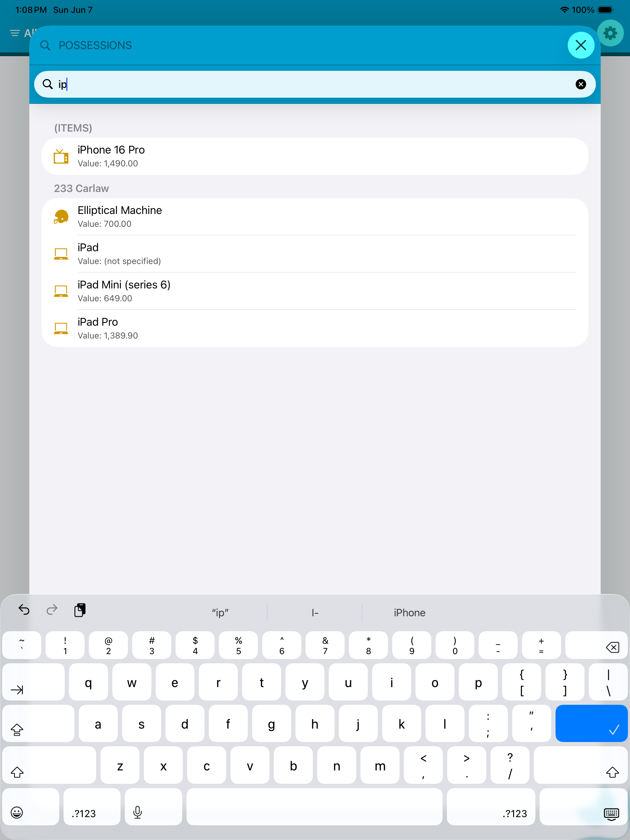The width and height of the screenshot is (630, 840).
Task: Tap the tilde backtick key
Action: [x=22, y=645]
